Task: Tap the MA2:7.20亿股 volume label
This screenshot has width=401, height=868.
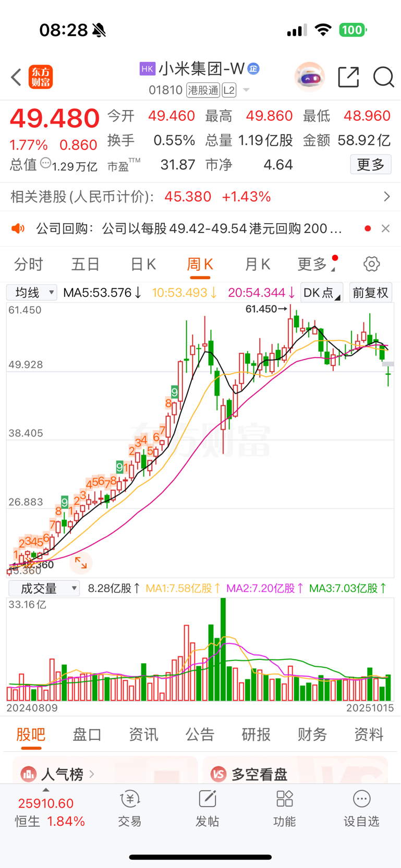Action: 265,589
